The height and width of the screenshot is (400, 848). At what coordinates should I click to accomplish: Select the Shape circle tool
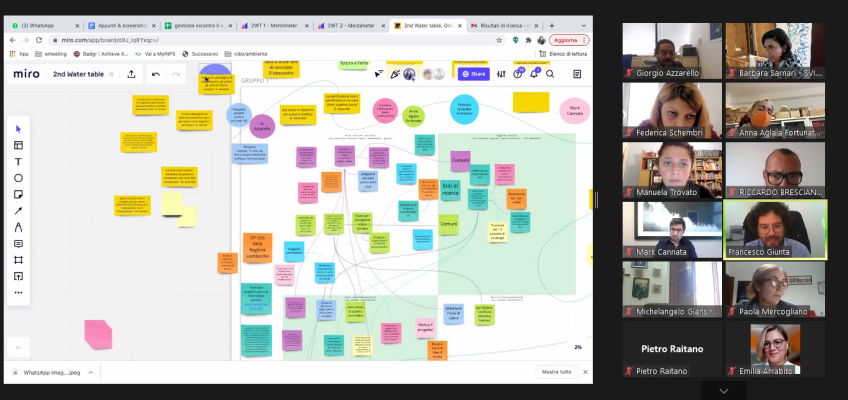click(x=18, y=178)
